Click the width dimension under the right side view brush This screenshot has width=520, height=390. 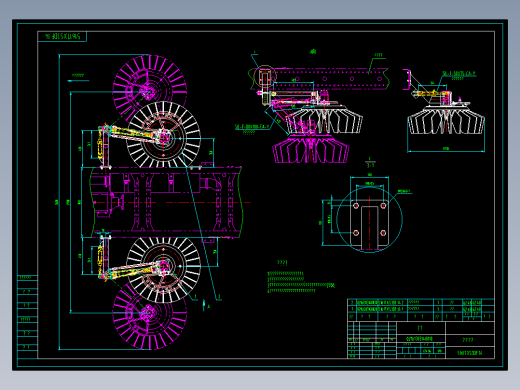(446, 149)
